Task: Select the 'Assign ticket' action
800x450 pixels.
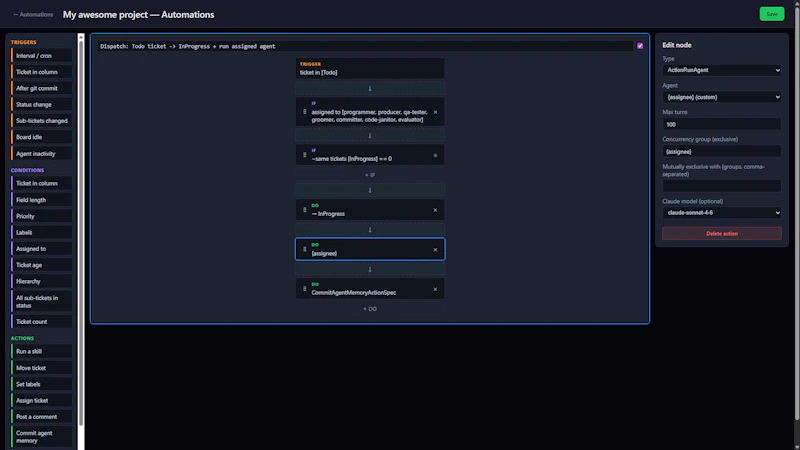Action: (x=41, y=401)
